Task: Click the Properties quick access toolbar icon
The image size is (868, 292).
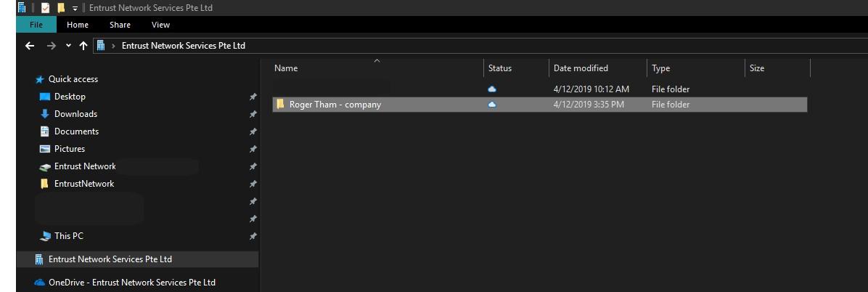Action: coord(46,8)
